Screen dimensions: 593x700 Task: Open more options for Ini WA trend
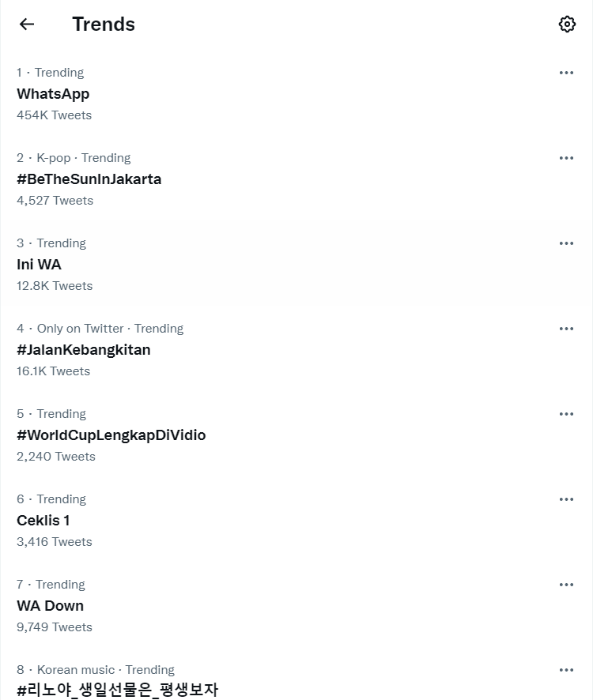tap(566, 243)
